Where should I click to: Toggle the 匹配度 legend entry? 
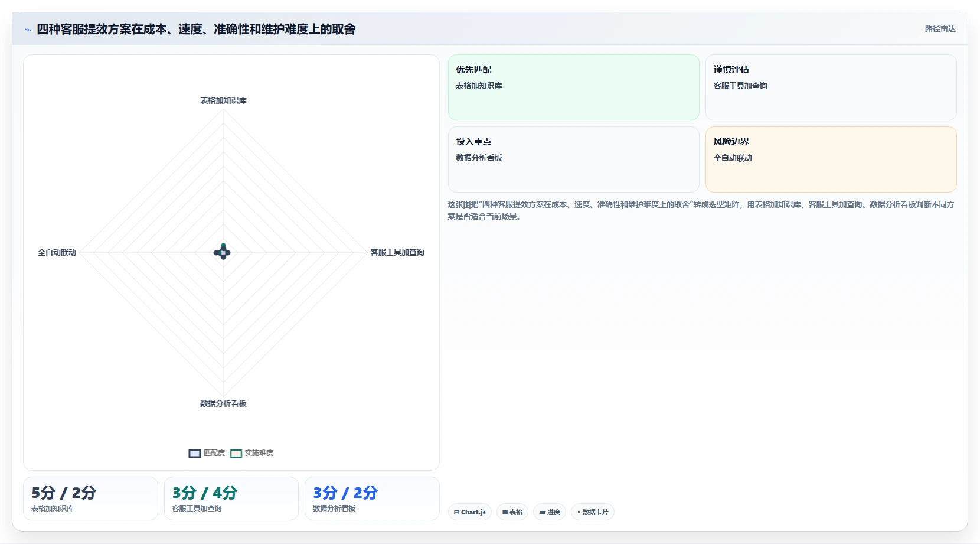(207, 453)
